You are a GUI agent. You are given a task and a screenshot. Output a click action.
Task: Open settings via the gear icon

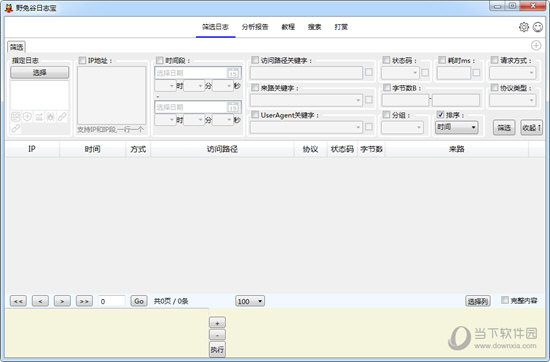[x=524, y=27]
